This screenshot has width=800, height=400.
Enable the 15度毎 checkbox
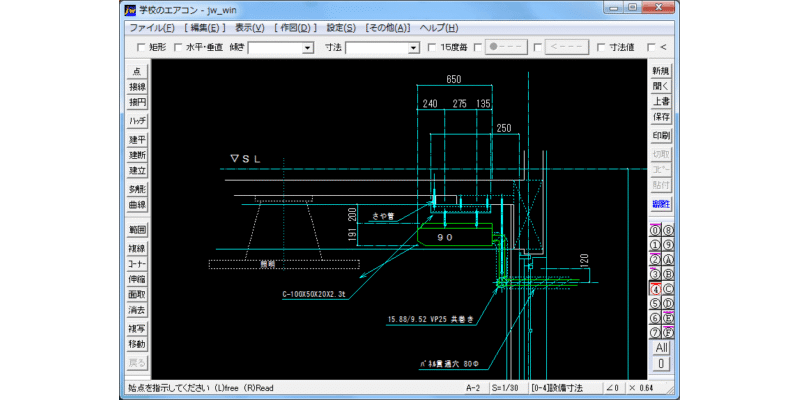click(432, 48)
